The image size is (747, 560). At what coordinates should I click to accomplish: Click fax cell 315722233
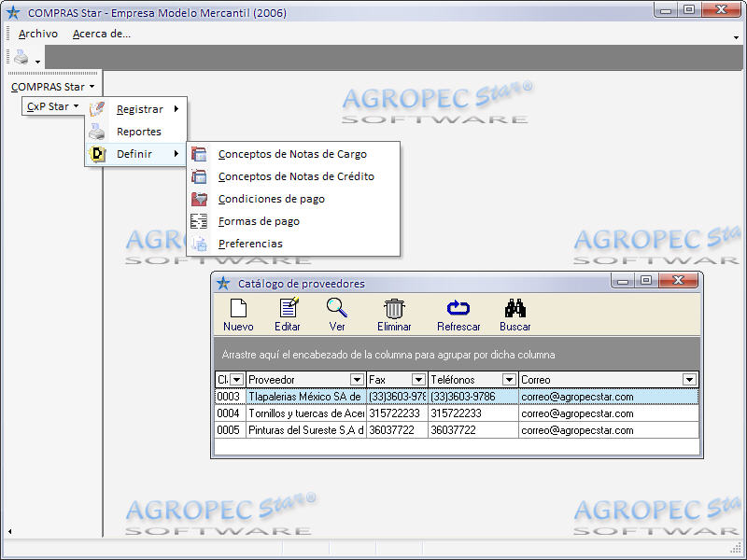[x=397, y=413]
